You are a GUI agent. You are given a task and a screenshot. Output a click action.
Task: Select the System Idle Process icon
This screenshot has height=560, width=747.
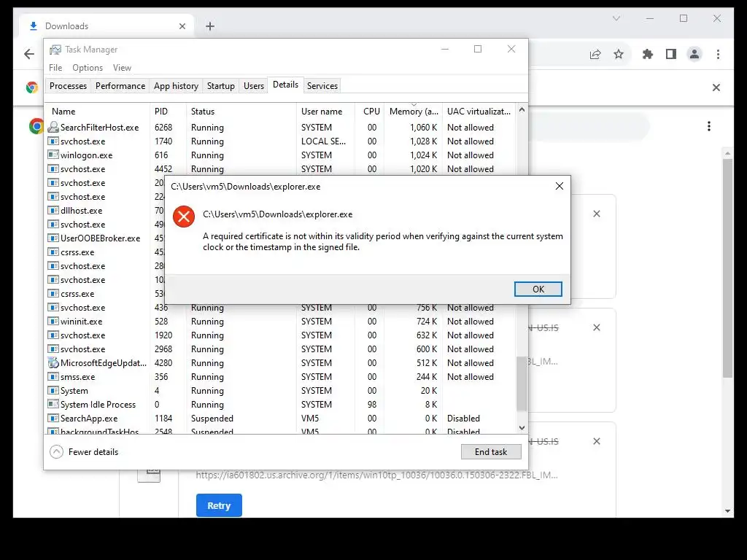(53, 404)
